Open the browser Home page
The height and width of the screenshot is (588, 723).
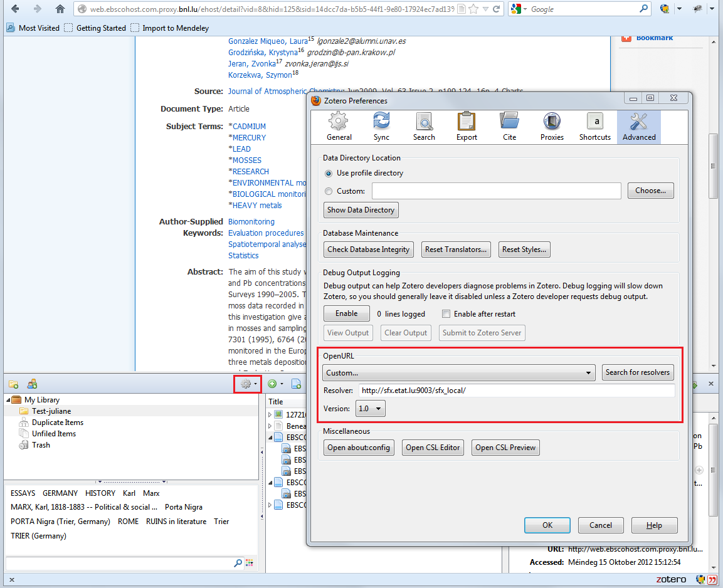click(x=60, y=9)
